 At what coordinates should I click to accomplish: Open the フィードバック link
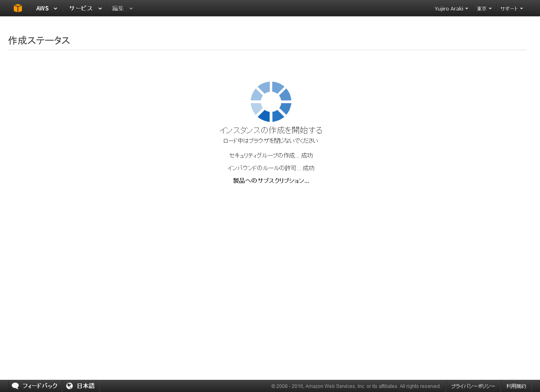tap(40, 386)
